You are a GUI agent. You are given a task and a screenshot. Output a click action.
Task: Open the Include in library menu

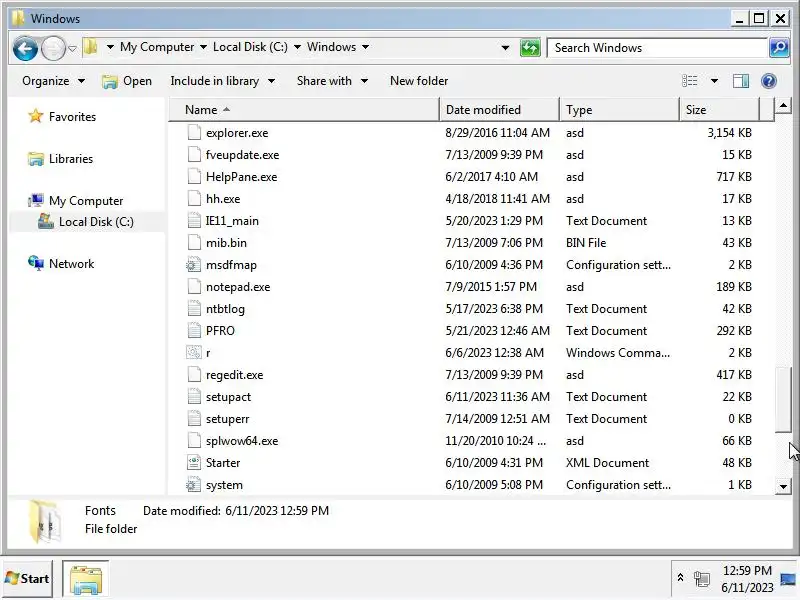(222, 81)
